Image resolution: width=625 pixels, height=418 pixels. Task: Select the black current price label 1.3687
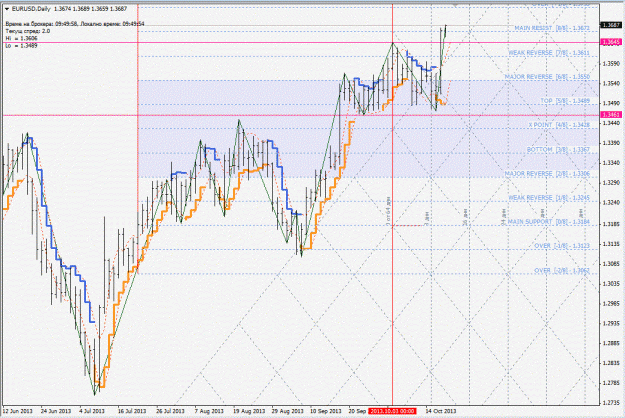tap(612, 25)
